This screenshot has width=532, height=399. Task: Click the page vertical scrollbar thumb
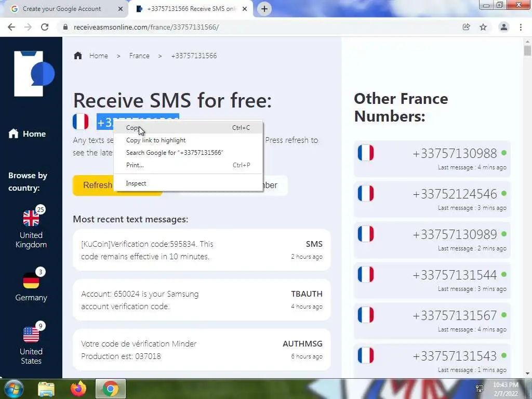click(x=527, y=51)
